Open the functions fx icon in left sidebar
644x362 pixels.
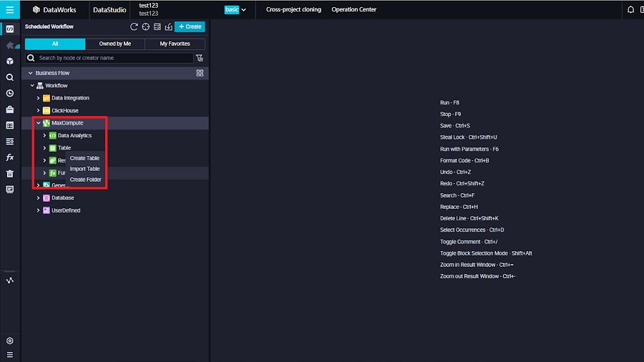10,157
